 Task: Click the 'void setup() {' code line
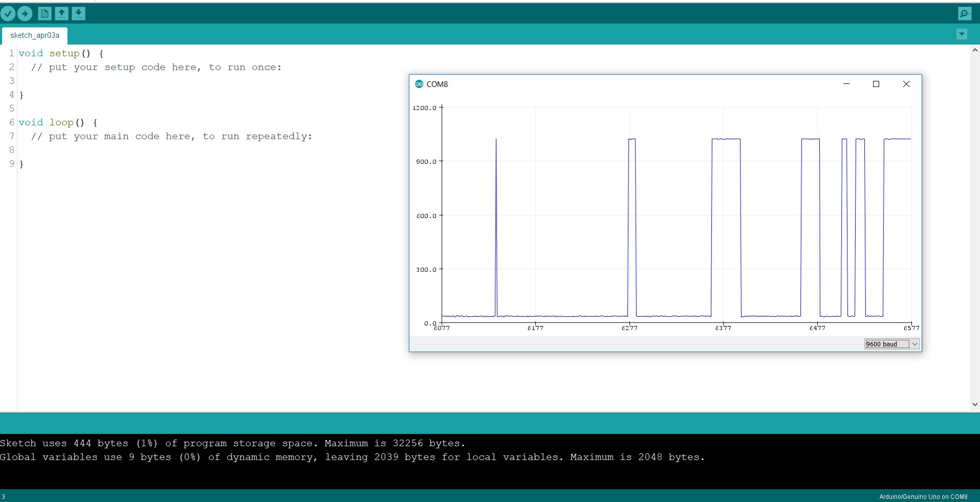click(x=61, y=53)
